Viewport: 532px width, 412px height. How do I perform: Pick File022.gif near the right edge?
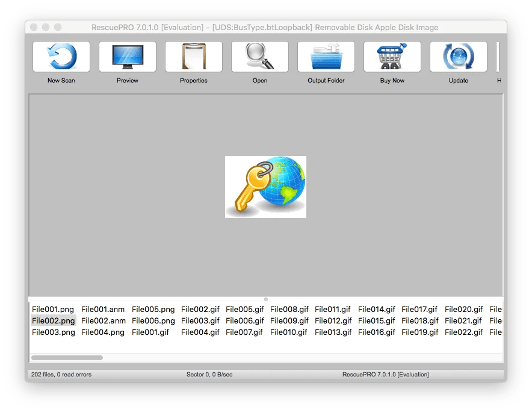tap(463, 332)
